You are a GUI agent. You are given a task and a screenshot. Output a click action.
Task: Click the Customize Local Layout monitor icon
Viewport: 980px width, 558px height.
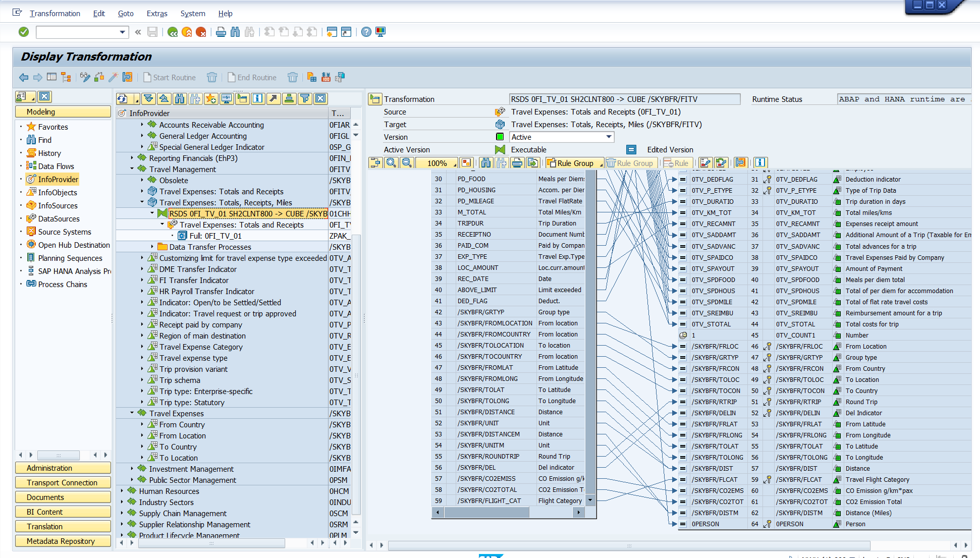[380, 32]
